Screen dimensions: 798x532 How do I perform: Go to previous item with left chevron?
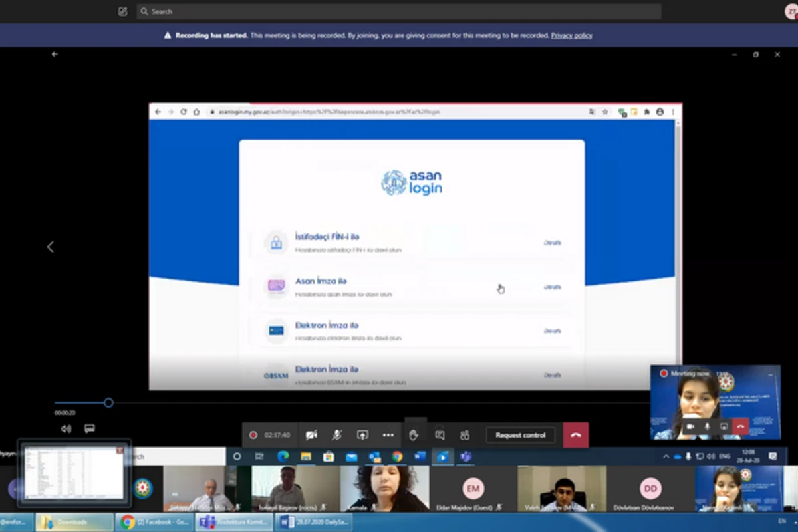(x=50, y=247)
